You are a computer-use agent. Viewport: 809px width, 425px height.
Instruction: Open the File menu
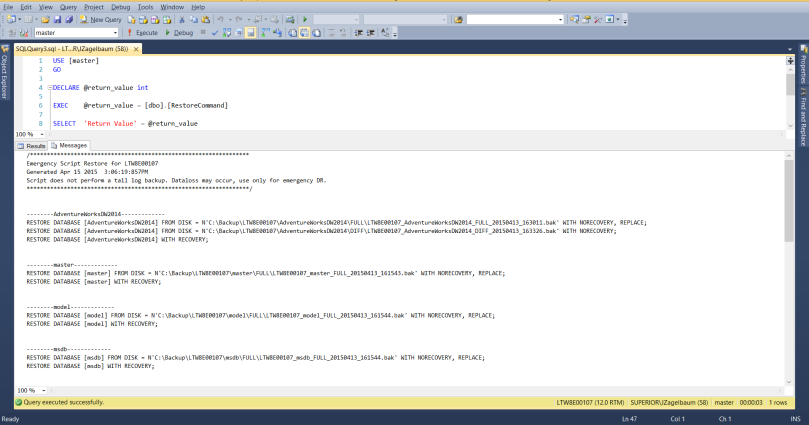(8, 7)
